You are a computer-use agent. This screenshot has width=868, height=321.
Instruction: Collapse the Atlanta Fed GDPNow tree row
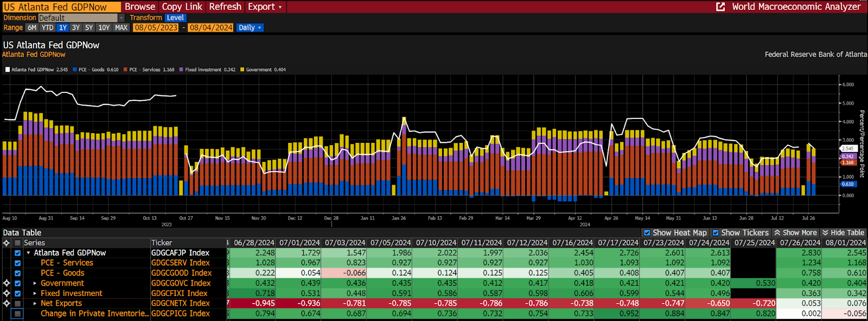click(x=28, y=253)
